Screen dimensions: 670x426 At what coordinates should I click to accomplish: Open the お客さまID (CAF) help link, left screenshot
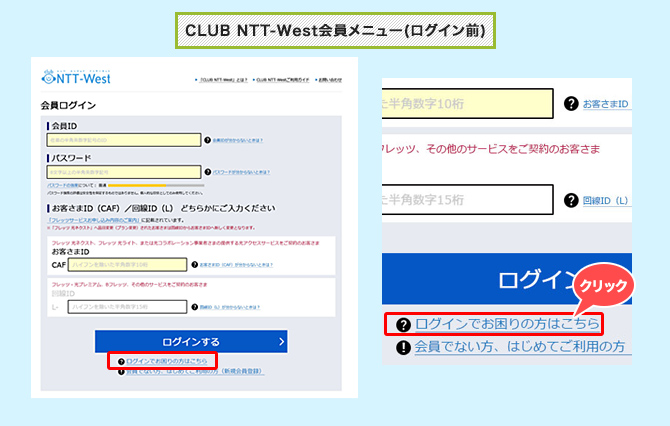point(236,265)
